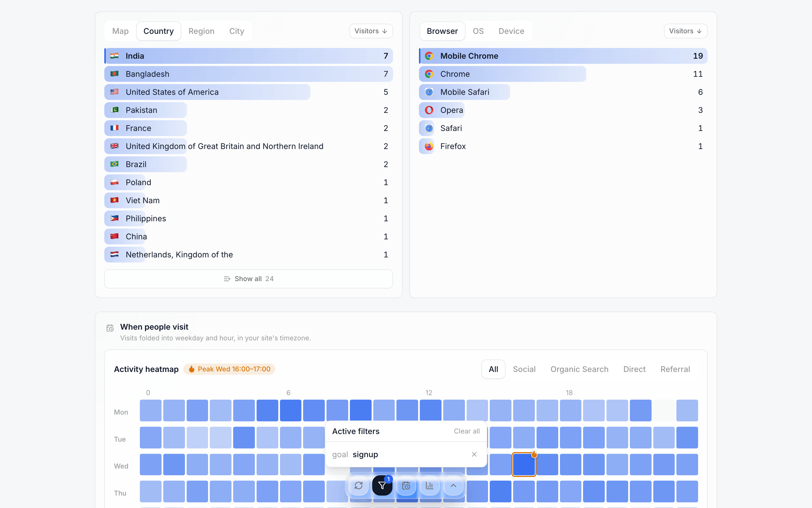Click the Bangladesh row
The width and height of the screenshot is (812, 508).
click(x=249, y=74)
